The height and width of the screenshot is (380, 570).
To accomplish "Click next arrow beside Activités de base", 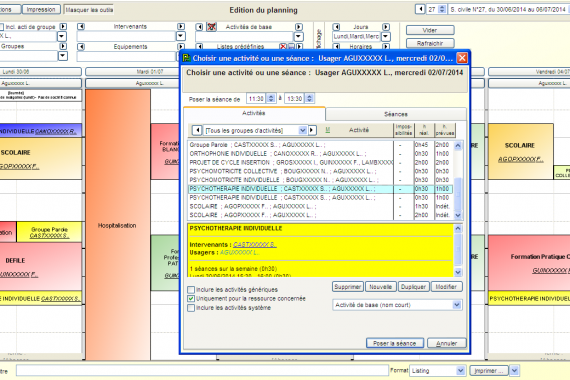I will click(298, 27).
